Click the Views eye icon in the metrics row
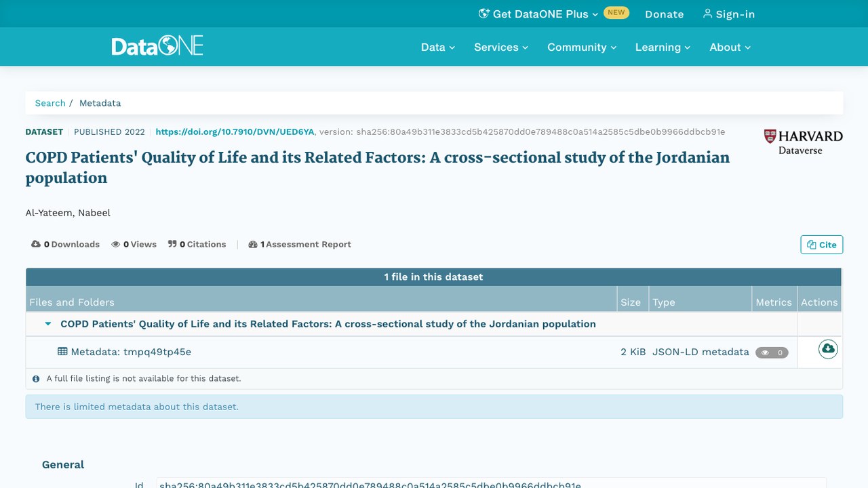The width and height of the screenshot is (868, 488). [116, 245]
